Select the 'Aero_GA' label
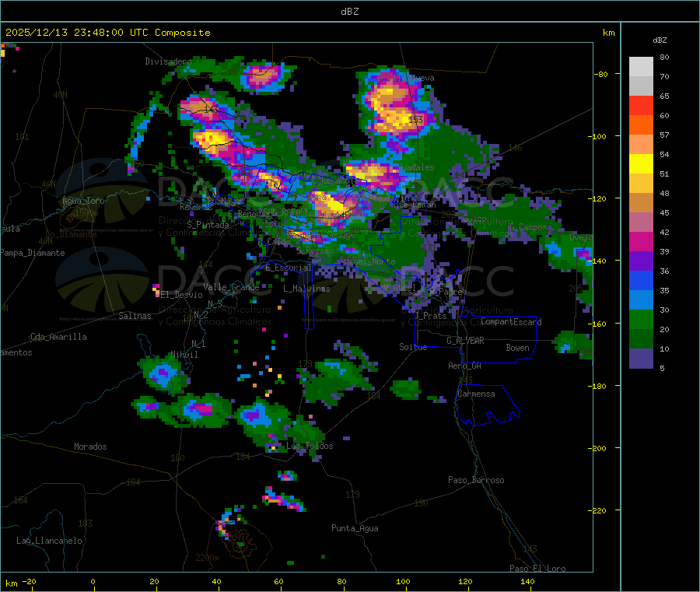 [x=464, y=366]
